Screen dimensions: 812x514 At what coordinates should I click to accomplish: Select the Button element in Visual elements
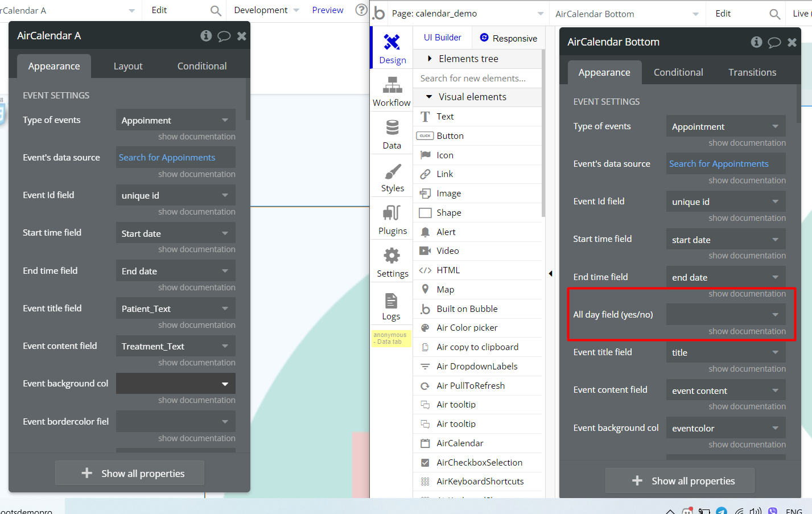[x=477, y=136]
